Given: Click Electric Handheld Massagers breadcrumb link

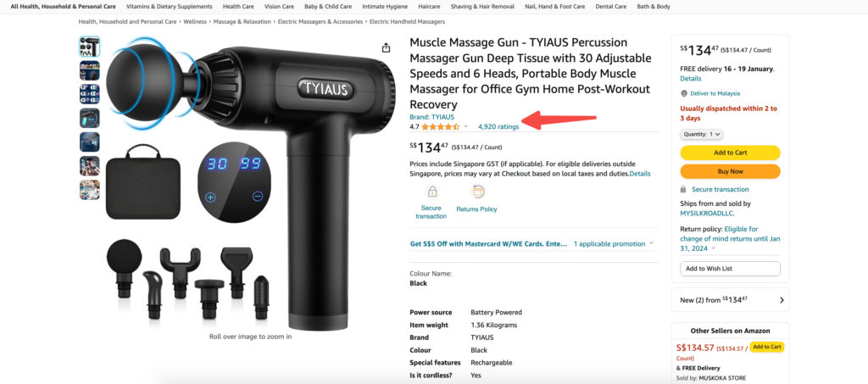Looking at the screenshot, I should pos(407,21).
